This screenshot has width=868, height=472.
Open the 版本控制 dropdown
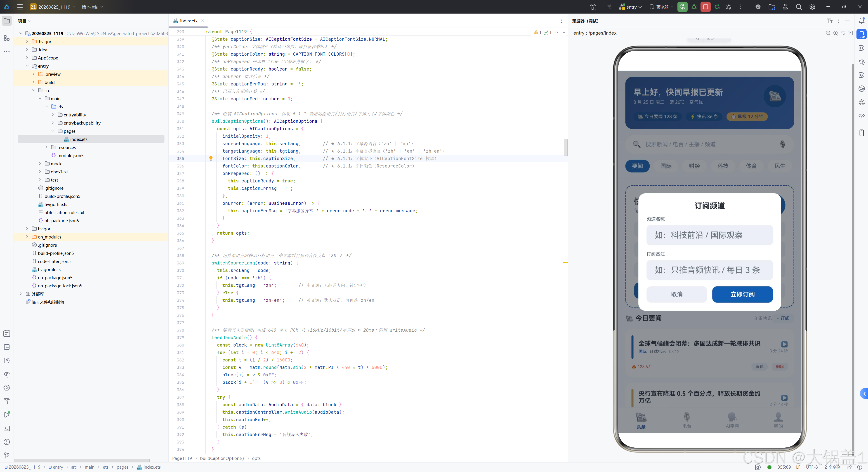92,7
